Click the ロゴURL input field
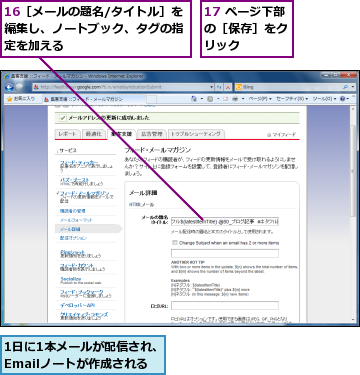 click(225, 305)
